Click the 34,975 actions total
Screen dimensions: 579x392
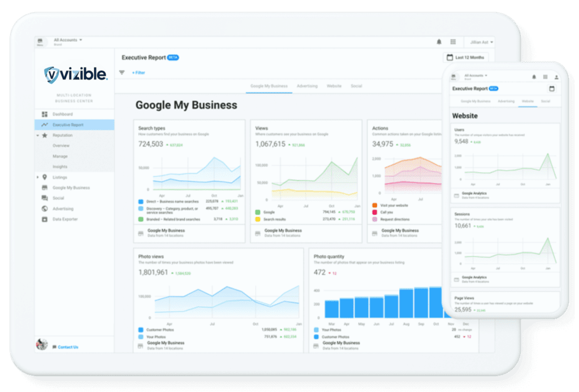[x=383, y=144]
